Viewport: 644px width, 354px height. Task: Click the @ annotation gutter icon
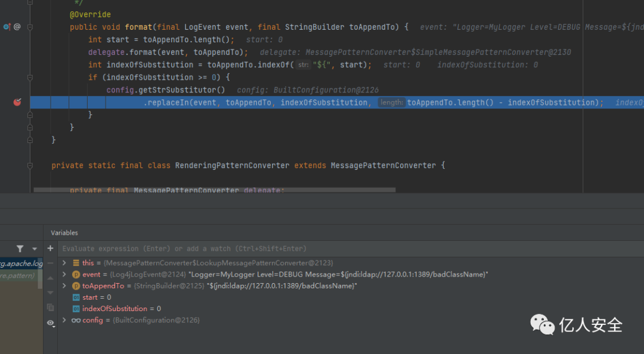coord(17,27)
